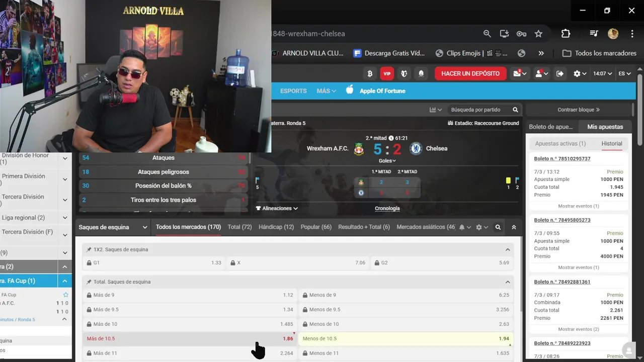Open the 14:07 time zone dropdown
This screenshot has height=362, width=644.
click(x=602, y=73)
